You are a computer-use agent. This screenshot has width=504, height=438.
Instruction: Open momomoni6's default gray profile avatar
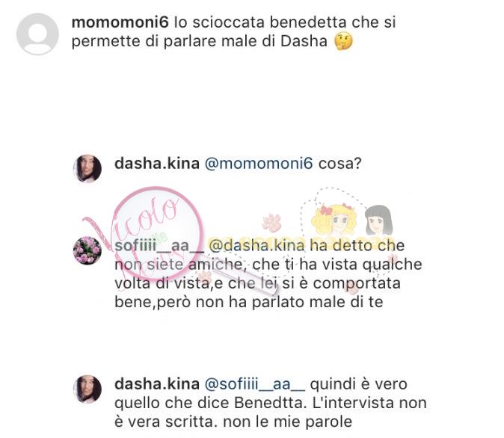click(37, 34)
